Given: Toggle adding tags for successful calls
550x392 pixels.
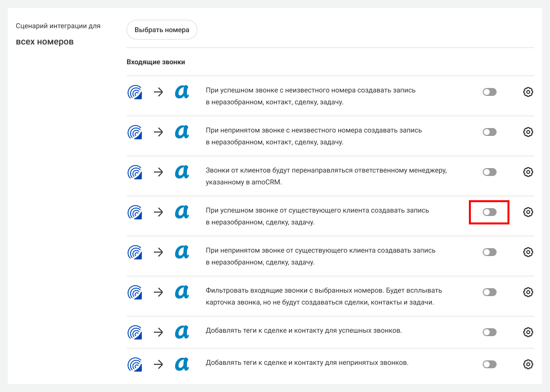Looking at the screenshot, I should tap(489, 332).
